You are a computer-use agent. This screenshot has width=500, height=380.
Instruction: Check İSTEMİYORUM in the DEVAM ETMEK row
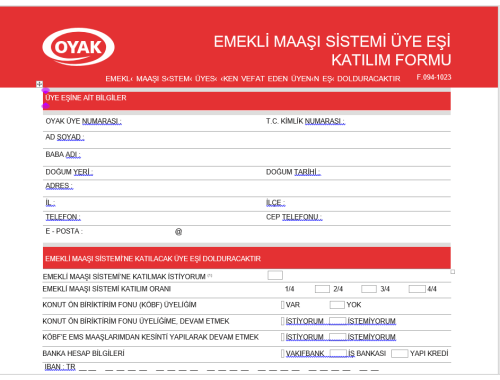pyautogui.click(x=338, y=321)
